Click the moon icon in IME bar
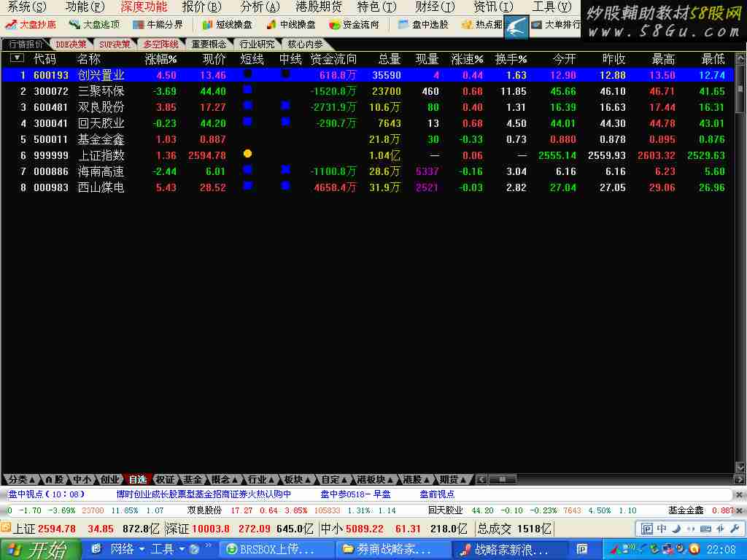The height and width of the screenshot is (560, 747). click(676, 528)
